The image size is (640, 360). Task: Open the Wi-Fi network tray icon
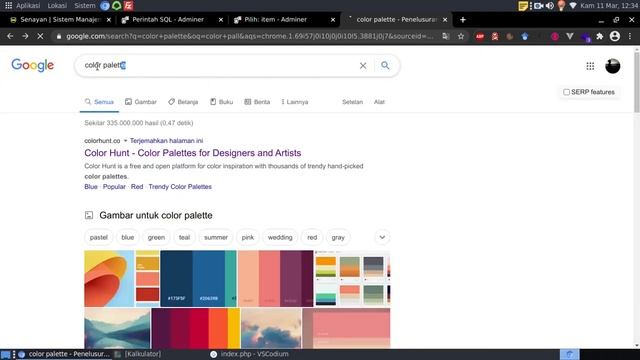coord(573,6)
